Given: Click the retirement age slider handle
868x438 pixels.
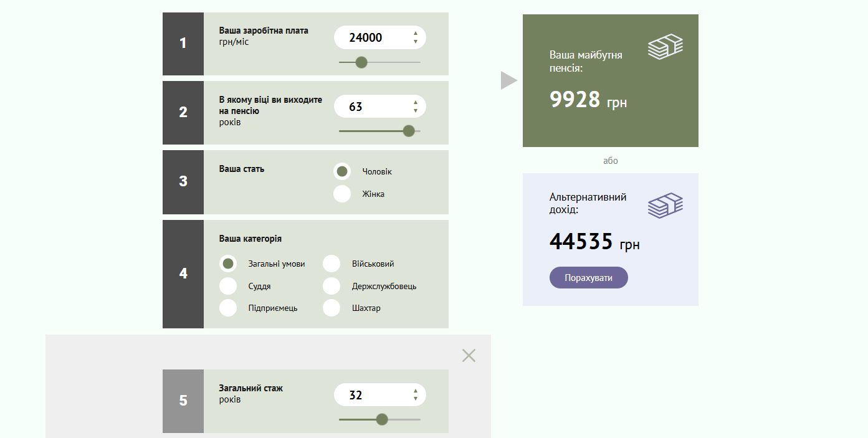Looking at the screenshot, I should click(409, 131).
